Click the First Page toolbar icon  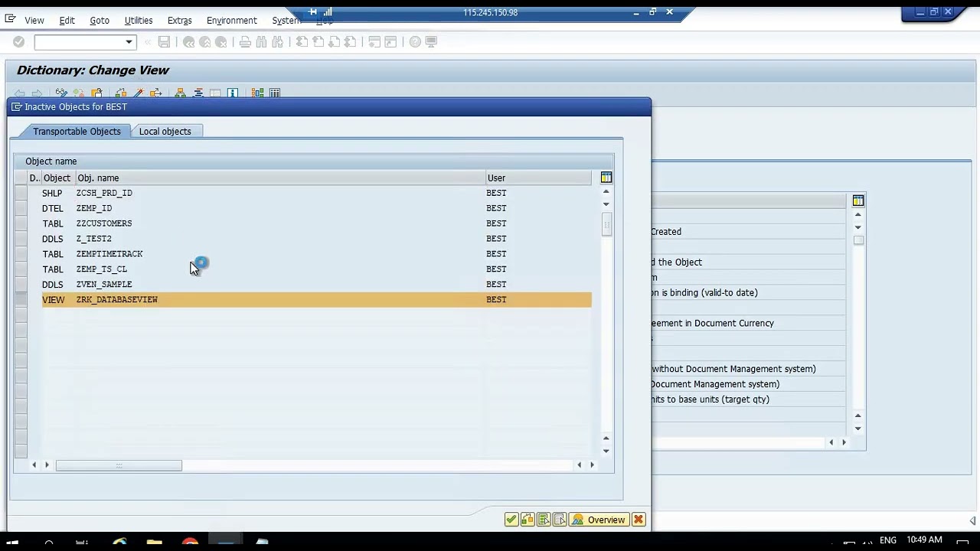tap(302, 42)
